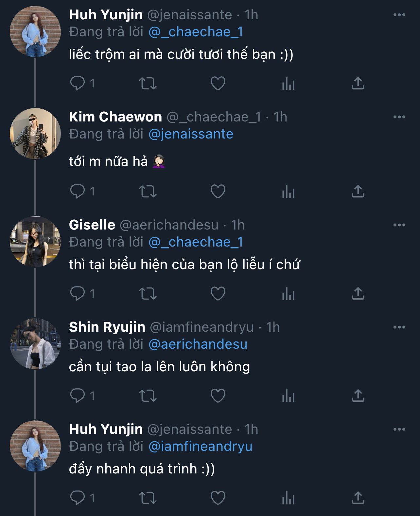Reply to Huh Yunjin's first tweet
The width and height of the screenshot is (420, 516).
(x=78, y=83)
